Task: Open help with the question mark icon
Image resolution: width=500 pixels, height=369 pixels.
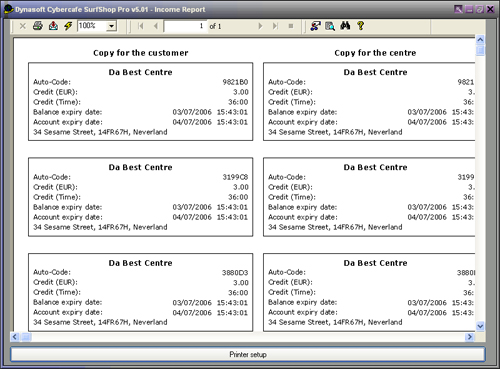Action: tap(360, 26)
